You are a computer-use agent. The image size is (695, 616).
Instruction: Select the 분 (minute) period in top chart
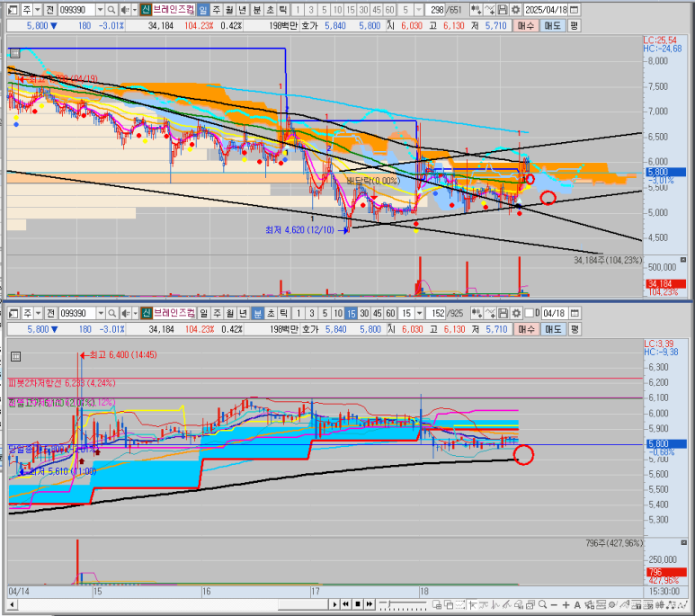click(256, 10)
